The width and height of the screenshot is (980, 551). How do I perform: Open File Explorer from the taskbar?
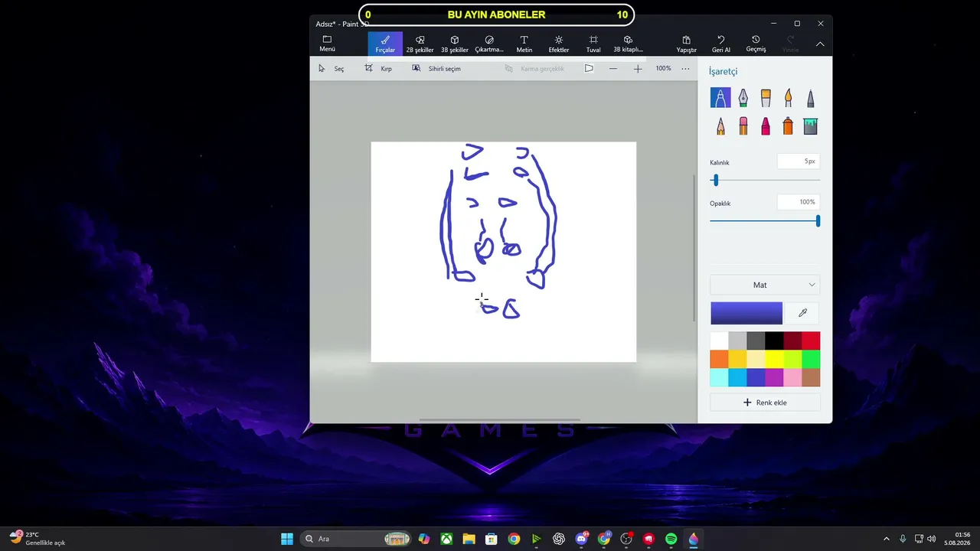tap(469, 539)
